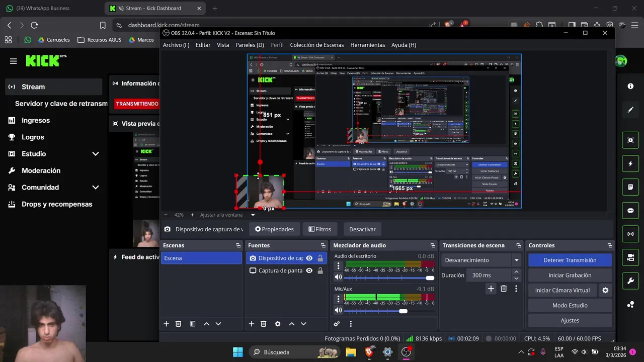Open scene filters icon in Escenas panel
Image resolution: width=644 pixels, height=362 pixels.
click(x=192, y=324)
